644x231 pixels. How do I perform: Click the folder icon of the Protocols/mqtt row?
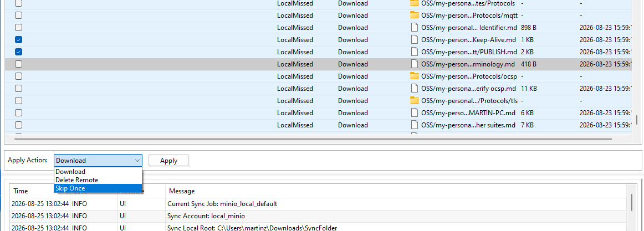click(x=414, y=16)
